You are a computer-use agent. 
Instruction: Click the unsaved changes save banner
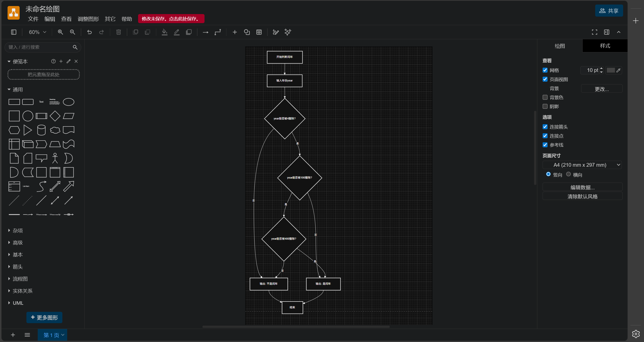pyautogui.click(x=171, y=19)
